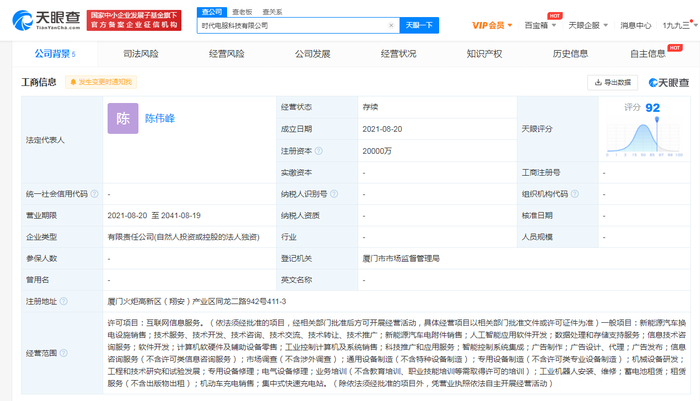Image resolution: width=700 pixels, height=401 pixels.
Task: Click the VIP会员 link
Action: tap(490, 23)
